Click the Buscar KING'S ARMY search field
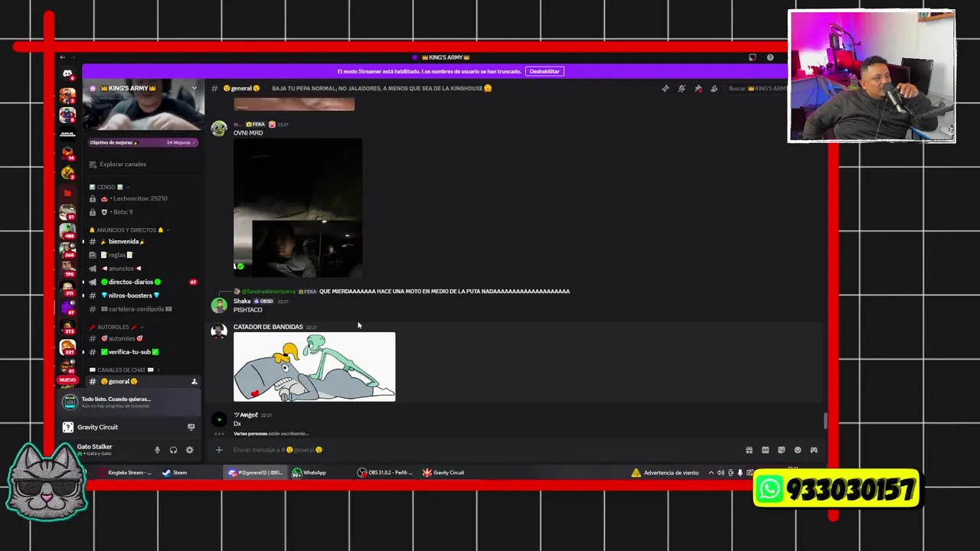This screenshot has width=980, height=551. 756,88
